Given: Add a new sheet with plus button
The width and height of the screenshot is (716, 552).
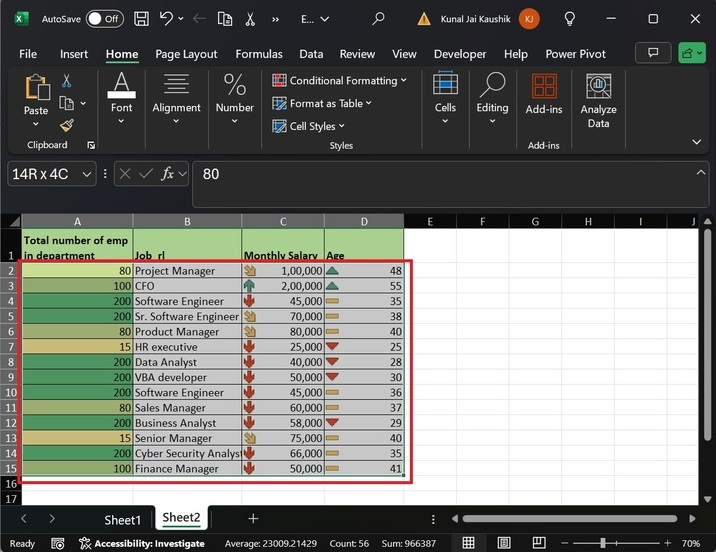Looking at the screenshot, I should (x=253, y=518).
